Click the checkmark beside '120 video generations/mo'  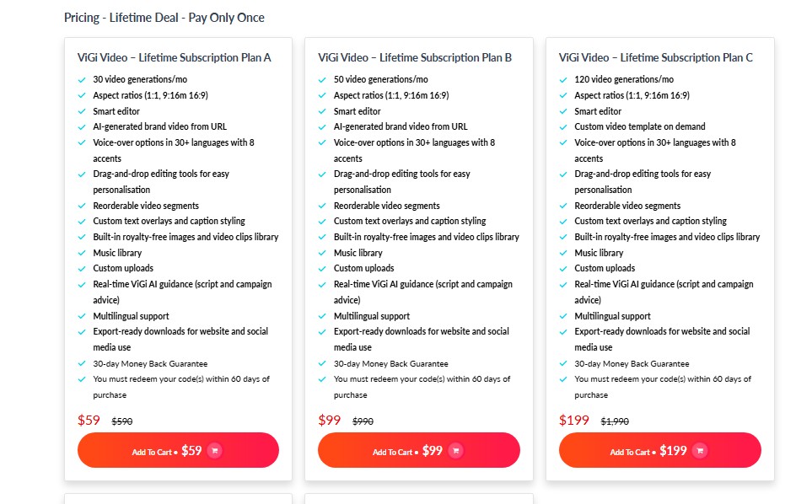click(562, 80)
